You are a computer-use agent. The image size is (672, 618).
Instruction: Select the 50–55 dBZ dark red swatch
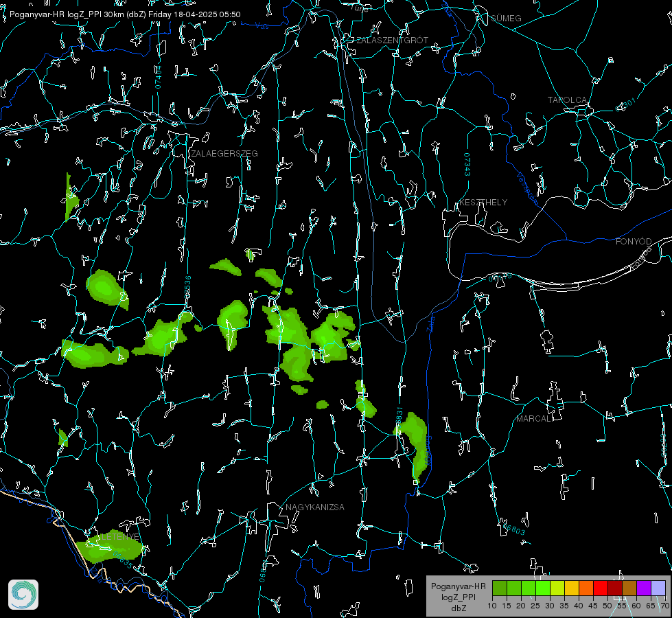point(615,588)
